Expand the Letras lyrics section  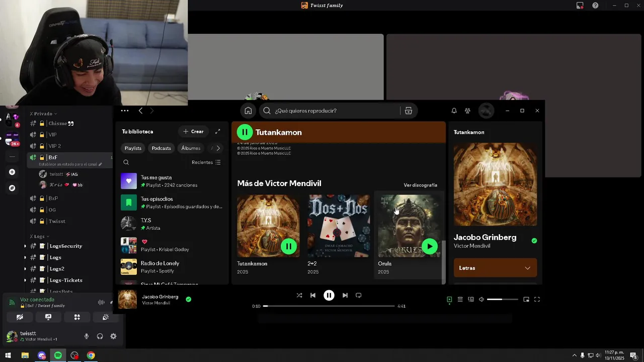(495, 268)
